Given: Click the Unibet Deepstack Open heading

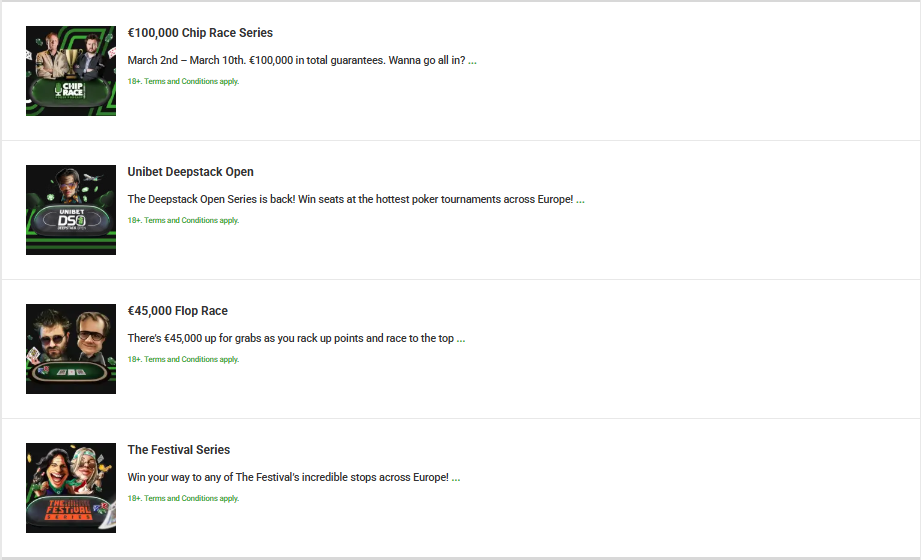Looking at the screenshot, I should click(191, 172).
